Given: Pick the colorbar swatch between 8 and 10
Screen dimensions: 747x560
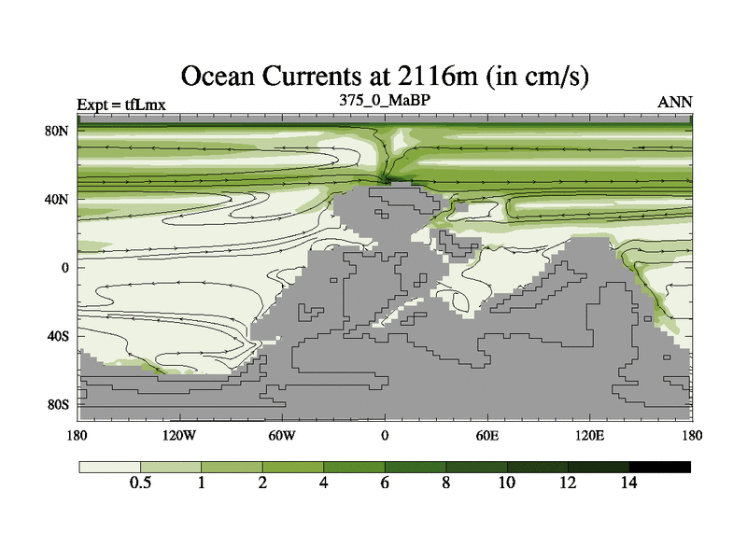Looking at the screenshot, I should point(476,466).
